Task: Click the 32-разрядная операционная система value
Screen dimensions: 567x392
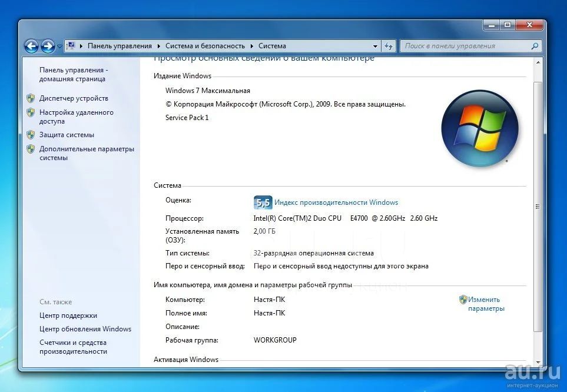Action: [x=314, y=253]
